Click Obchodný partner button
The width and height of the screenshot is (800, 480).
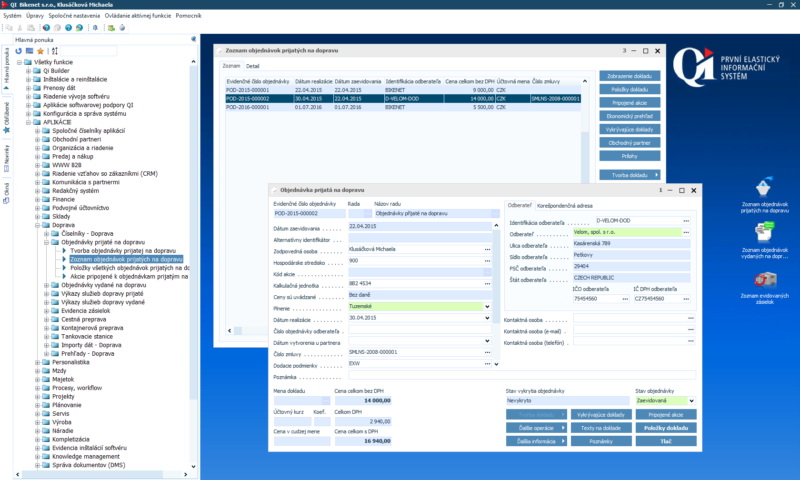coord(630,143)
